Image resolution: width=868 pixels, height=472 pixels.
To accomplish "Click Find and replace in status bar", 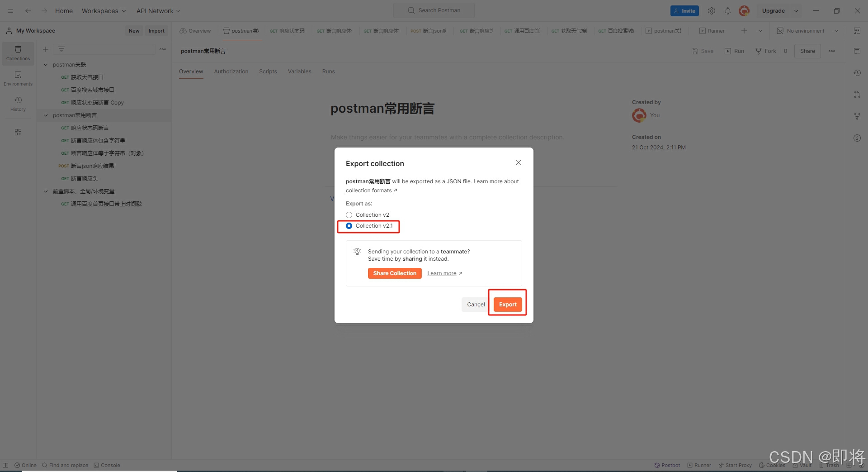I will 65,465.
